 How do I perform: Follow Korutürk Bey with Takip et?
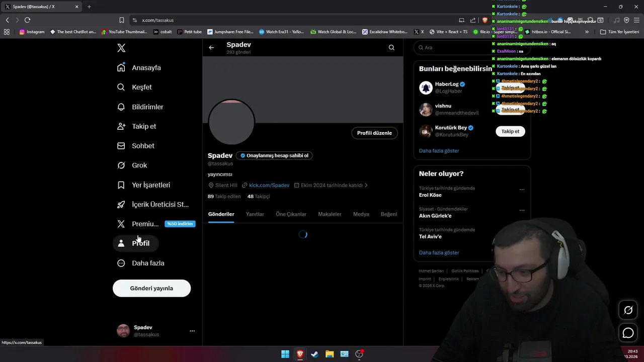click(510, 131)
